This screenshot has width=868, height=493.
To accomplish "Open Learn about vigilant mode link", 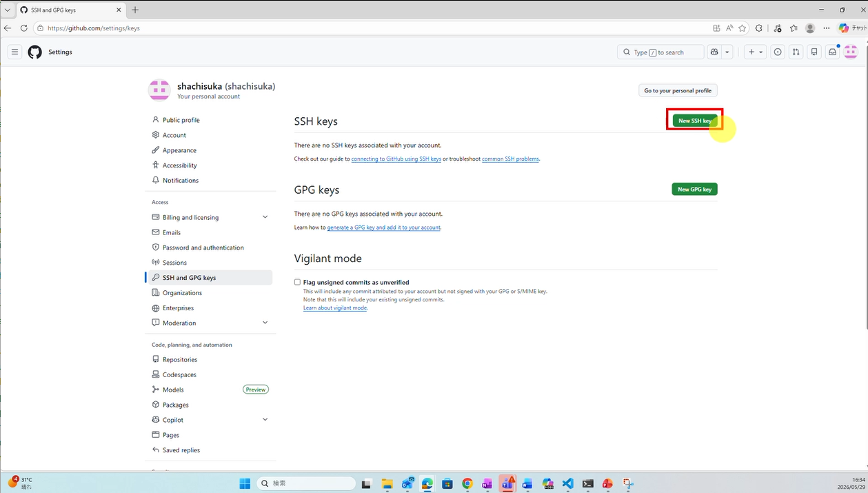I will pyautogui.click(x=335, y=308).
